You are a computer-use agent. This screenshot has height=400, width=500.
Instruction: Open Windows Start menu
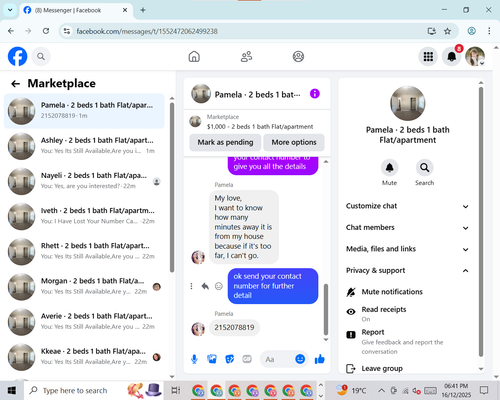(12, 390)
